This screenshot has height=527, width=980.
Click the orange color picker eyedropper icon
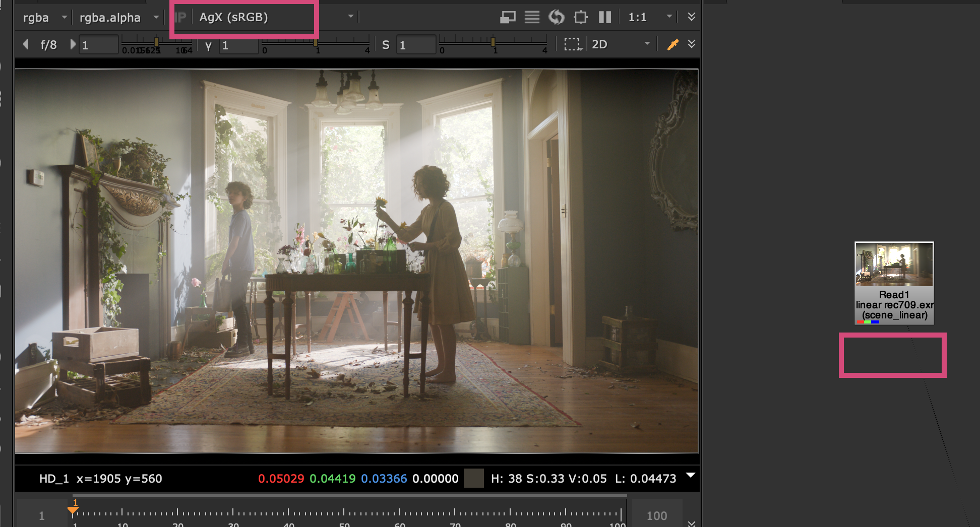672,44
